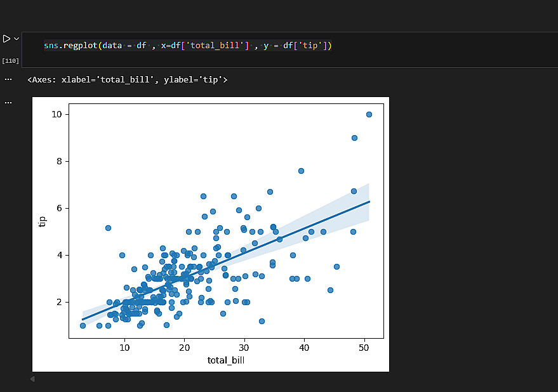Place cursor on 'total_bill' string in code
This screenshot has width=558, height=392.
(221, 46)
